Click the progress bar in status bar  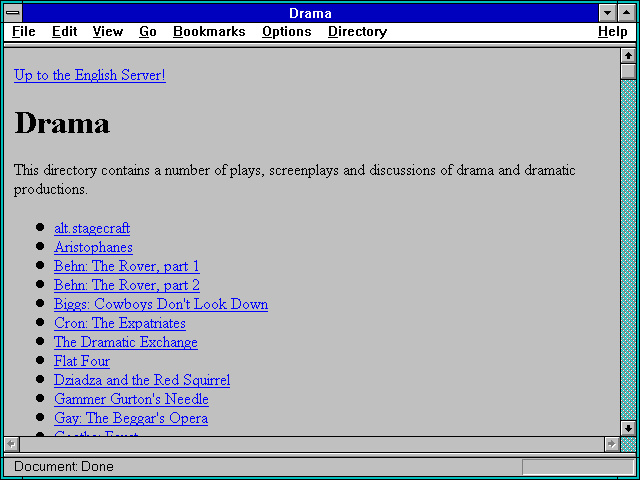578,467
